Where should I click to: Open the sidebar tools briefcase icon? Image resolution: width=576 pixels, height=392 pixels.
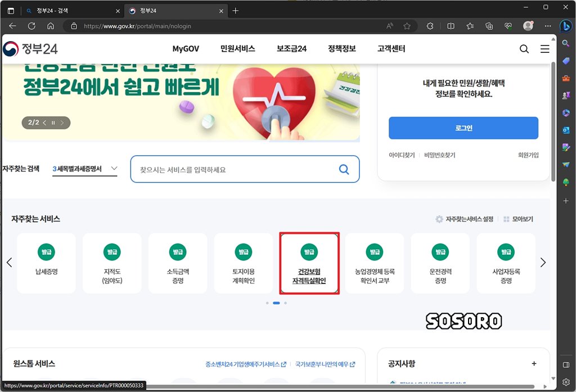coord(566,78)
